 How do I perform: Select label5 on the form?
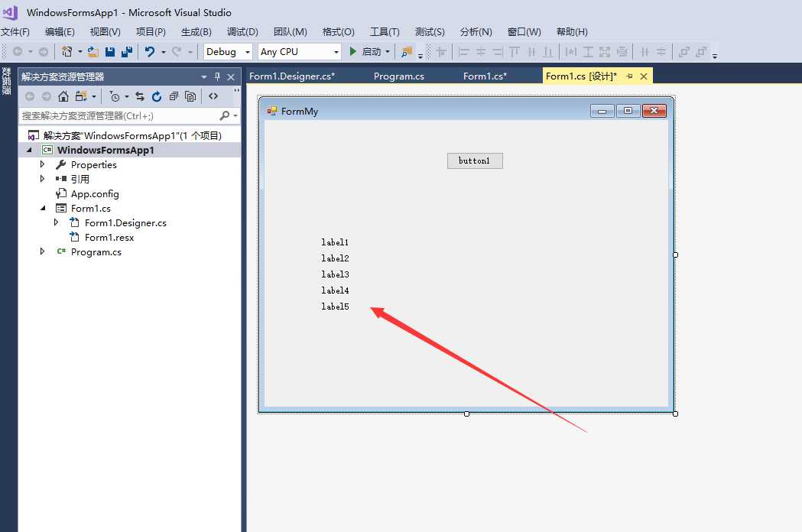click(x=335, y=307)
